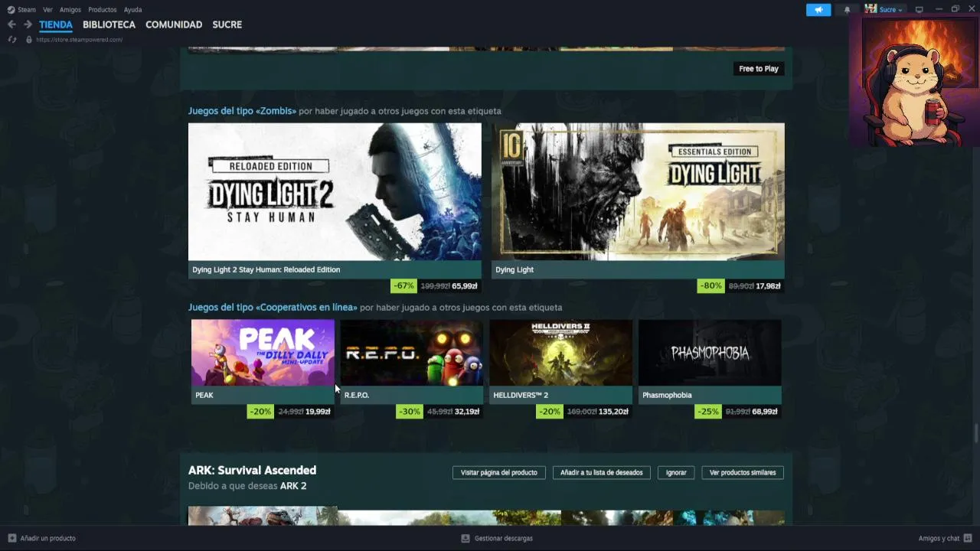Screen dimensions: 980x551
Task: Open the R.E.P.O. game thumbnail
Action: [412, 353]
